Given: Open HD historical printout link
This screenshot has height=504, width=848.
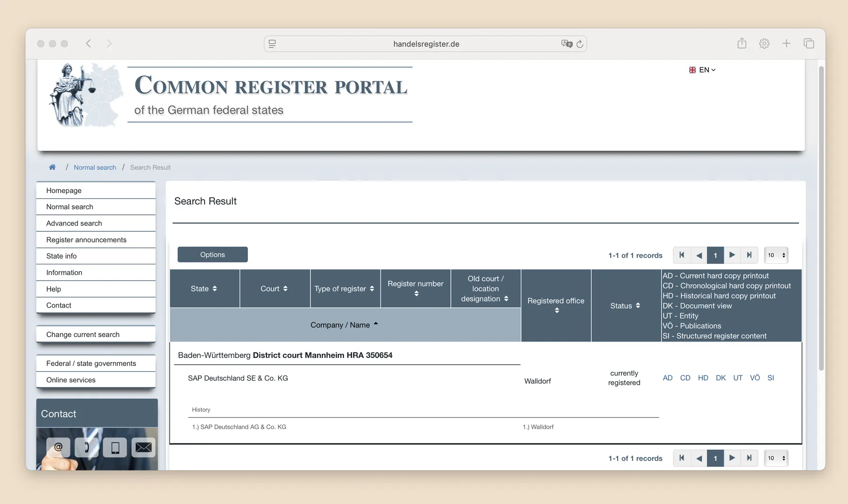Looking at the screenshot, I should [703, 378].
